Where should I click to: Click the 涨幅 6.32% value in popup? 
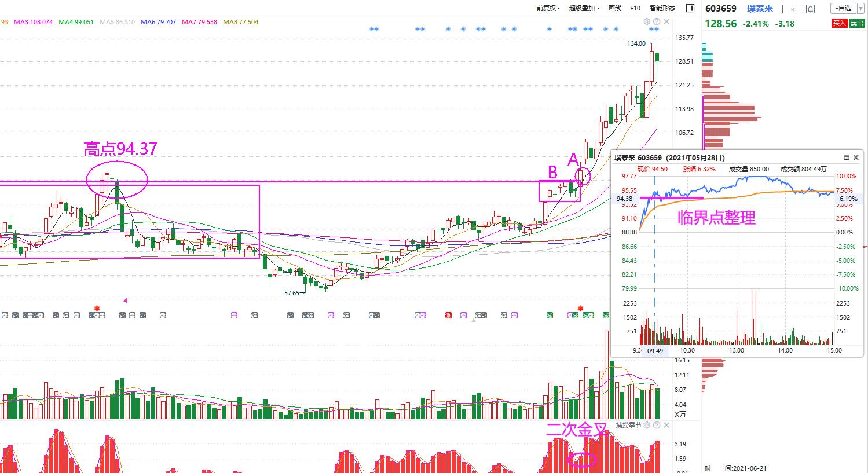[x=699, y=169]
